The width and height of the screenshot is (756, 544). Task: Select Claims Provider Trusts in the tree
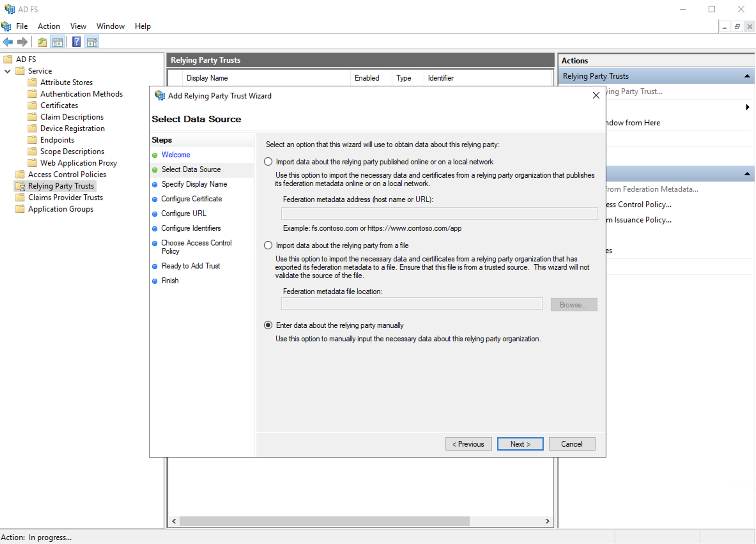coord(65,197)
